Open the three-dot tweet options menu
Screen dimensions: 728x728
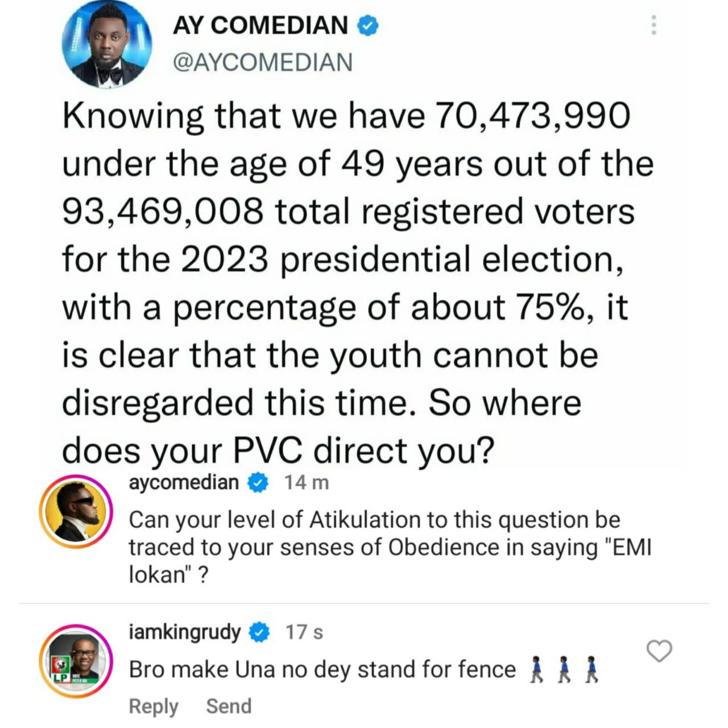[653, 25]
